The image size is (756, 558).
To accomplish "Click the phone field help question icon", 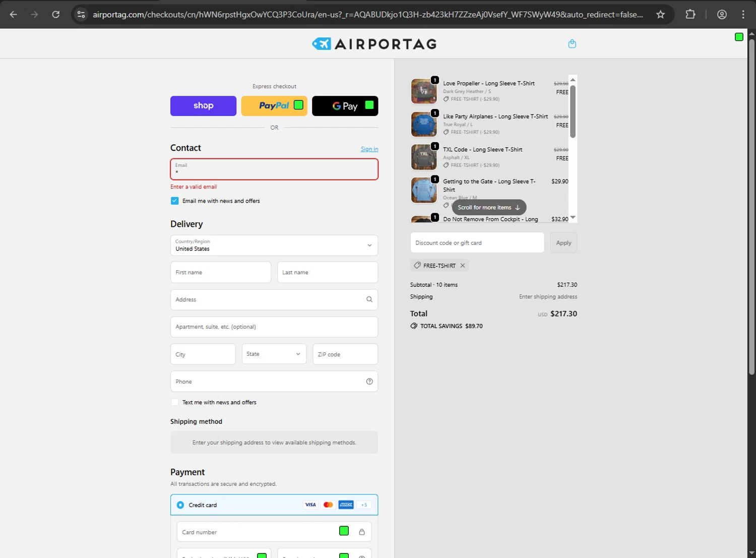I will click(x=369, y=382).
